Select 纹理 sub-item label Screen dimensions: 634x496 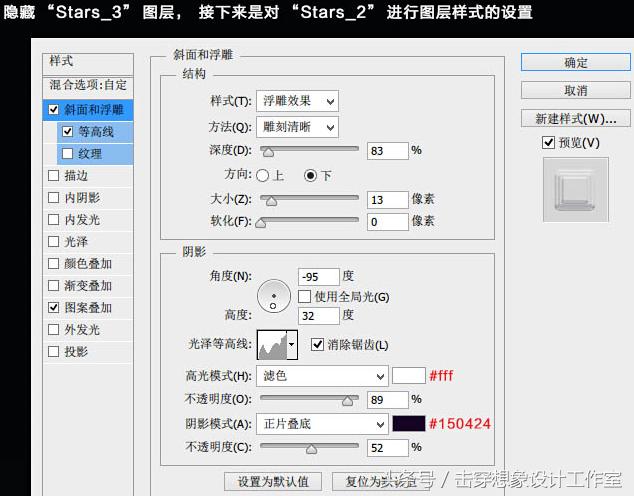pyautogui.click(x=90, y=154)
